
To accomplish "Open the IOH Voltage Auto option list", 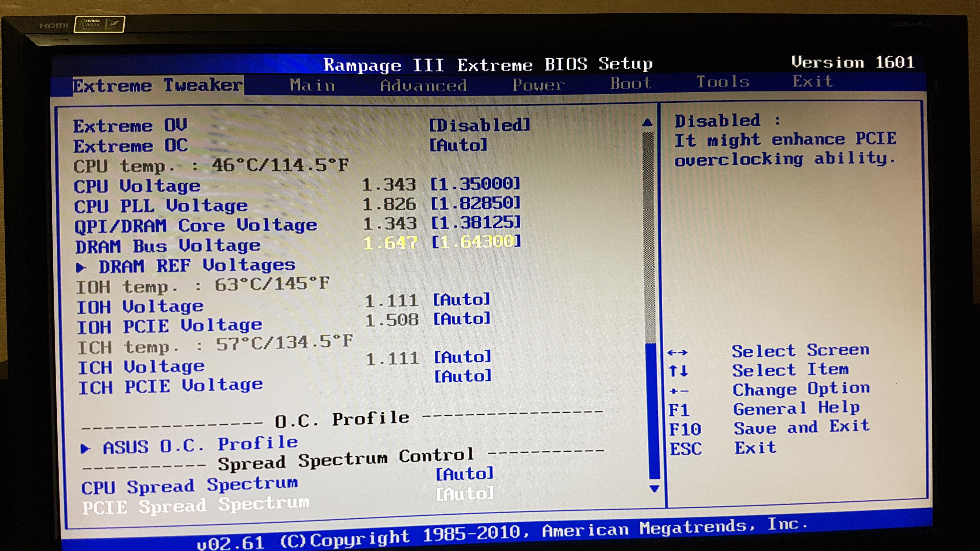I will [462, 300].
